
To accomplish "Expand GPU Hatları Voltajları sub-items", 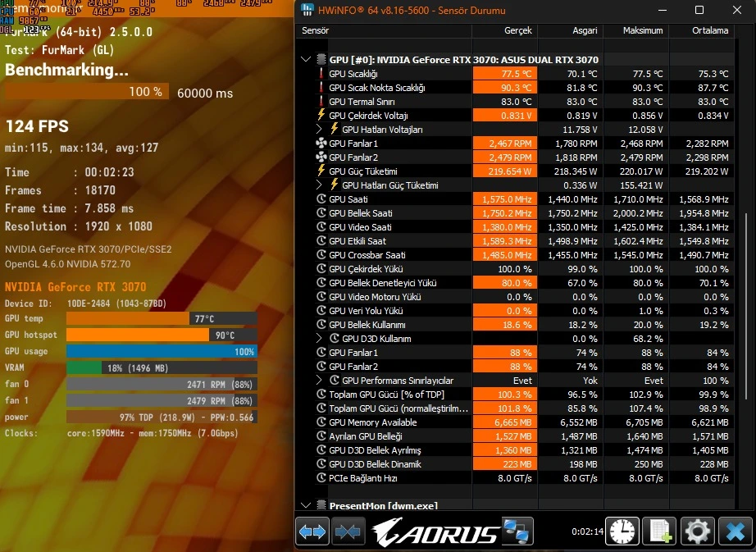I will click(319, 129).
